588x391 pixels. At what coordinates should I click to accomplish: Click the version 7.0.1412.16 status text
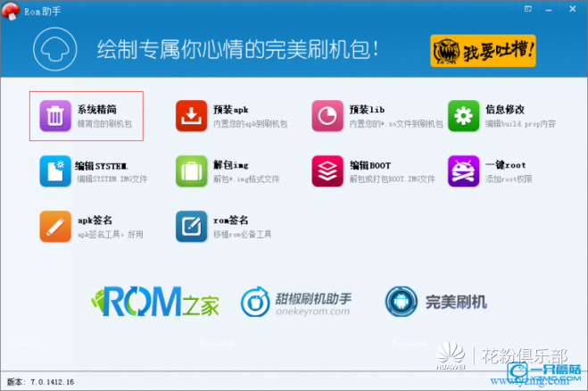[40, 382]
